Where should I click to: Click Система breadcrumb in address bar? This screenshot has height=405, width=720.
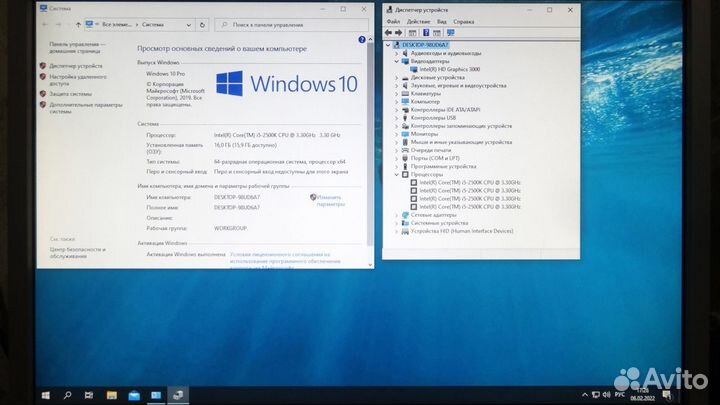pos(152,24)
